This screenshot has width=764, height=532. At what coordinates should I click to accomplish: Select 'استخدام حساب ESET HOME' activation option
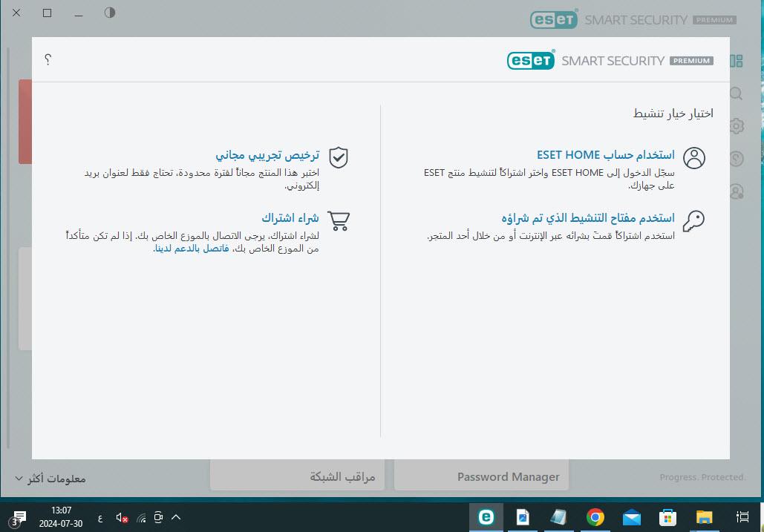click(606, 155)
